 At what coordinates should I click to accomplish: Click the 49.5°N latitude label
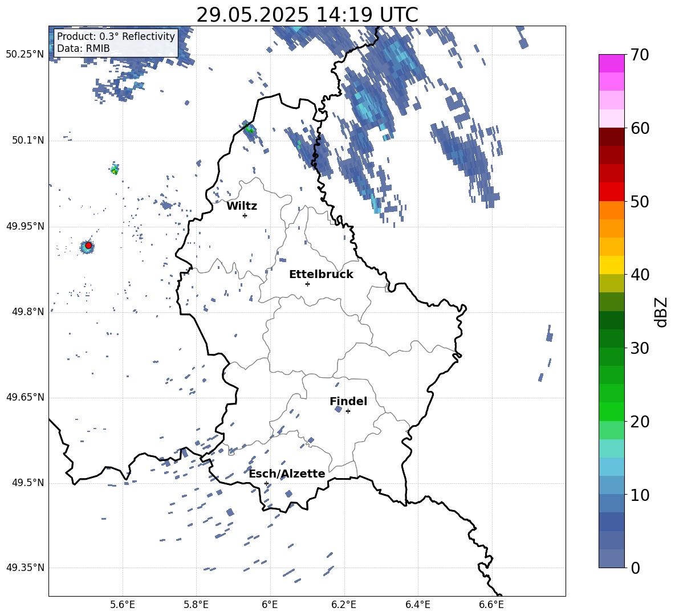27,483
